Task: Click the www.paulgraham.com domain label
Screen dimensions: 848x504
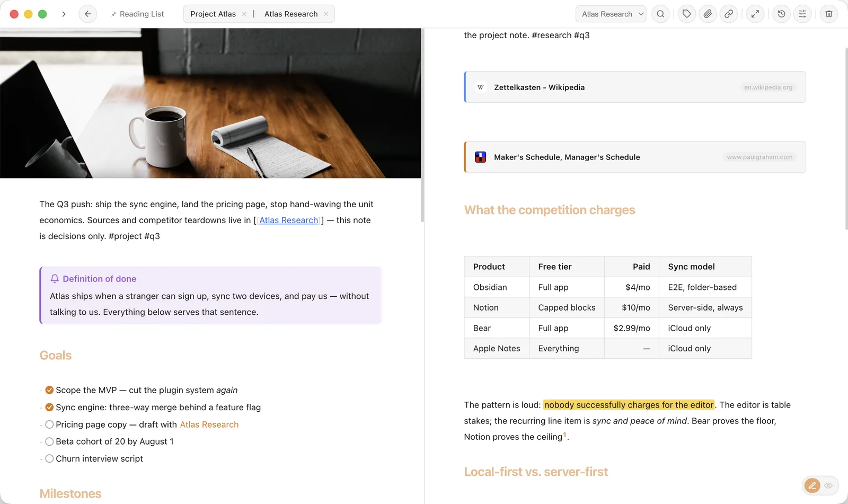Action: click(760, 157)
